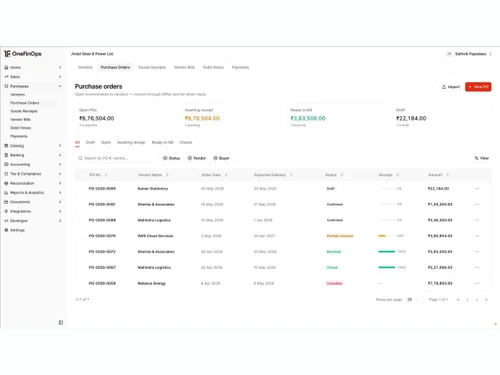Click the Documents sidebar icon
The height and width of the screenshot is (375, 500).
click(x=6, y=202)
